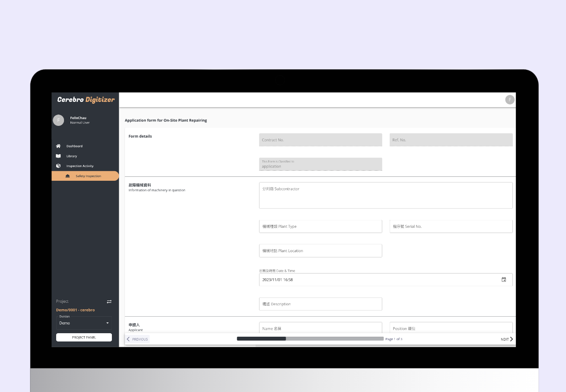The height and width of the screenshot is (392, 566).
Task: Open the Dashboard menu item
Action: click(x=74, y=146)
